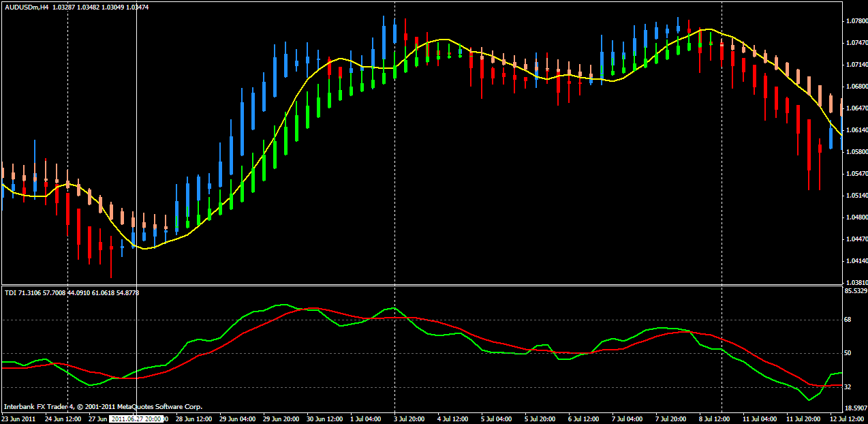Click the 24 Jun 12:00 time axis label
This screenshot has height=424, width=868.
click(63, 419)
